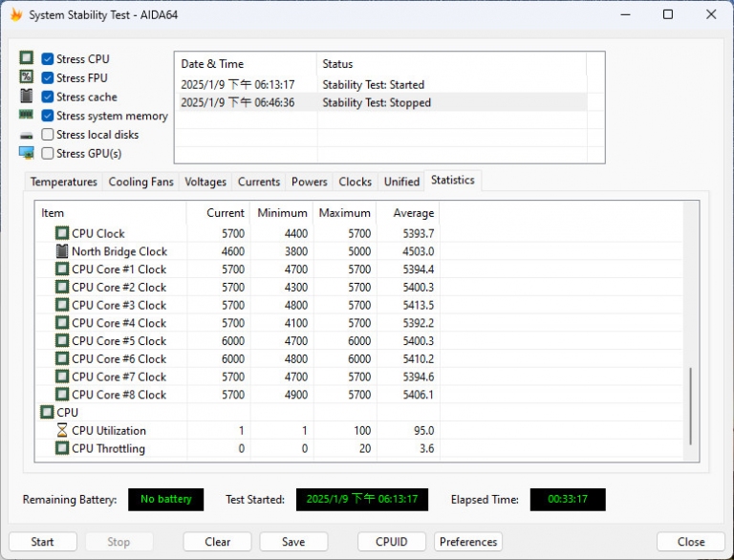Click the Date & Time column header
Image resolution: width=734 pixels, height=560 pixels.
(246, 64)
